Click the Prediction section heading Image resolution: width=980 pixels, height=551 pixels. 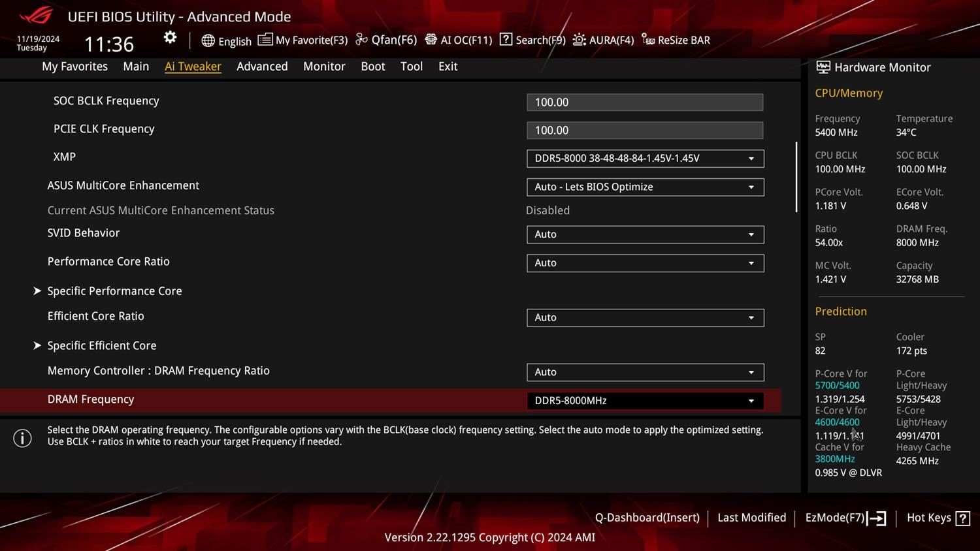pyautogui.click(x=841, y=311)
